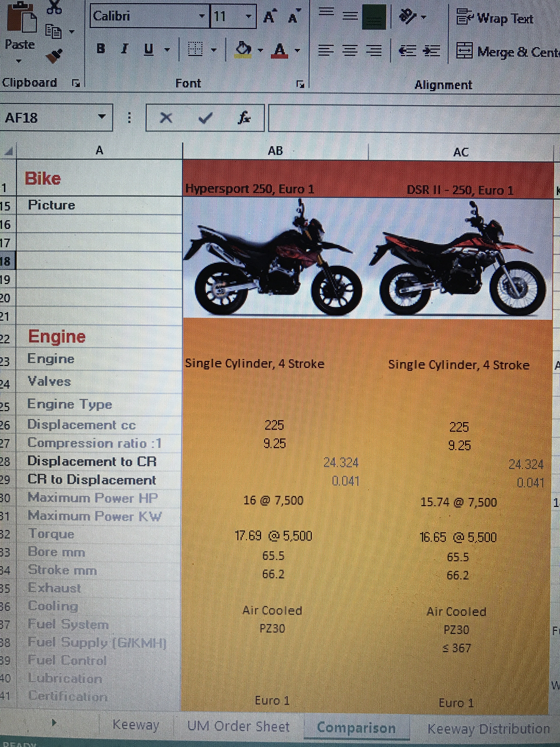
Task: Open the Borders dropdown arrow
Action: [213, 50]
